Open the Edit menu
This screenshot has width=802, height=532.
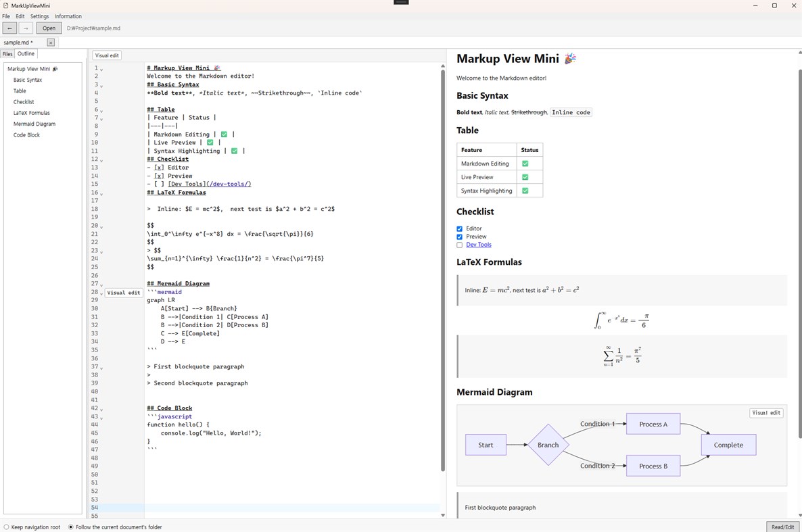coord(20,16)
